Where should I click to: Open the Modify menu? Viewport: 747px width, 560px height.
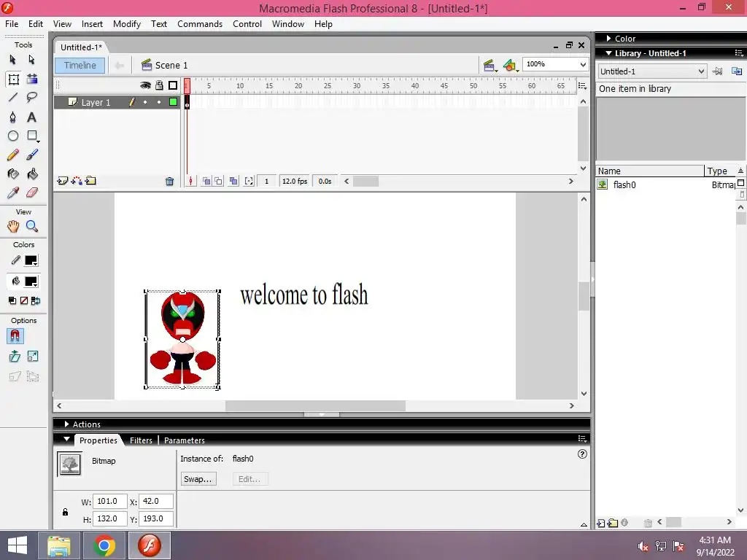coord(127,24)
